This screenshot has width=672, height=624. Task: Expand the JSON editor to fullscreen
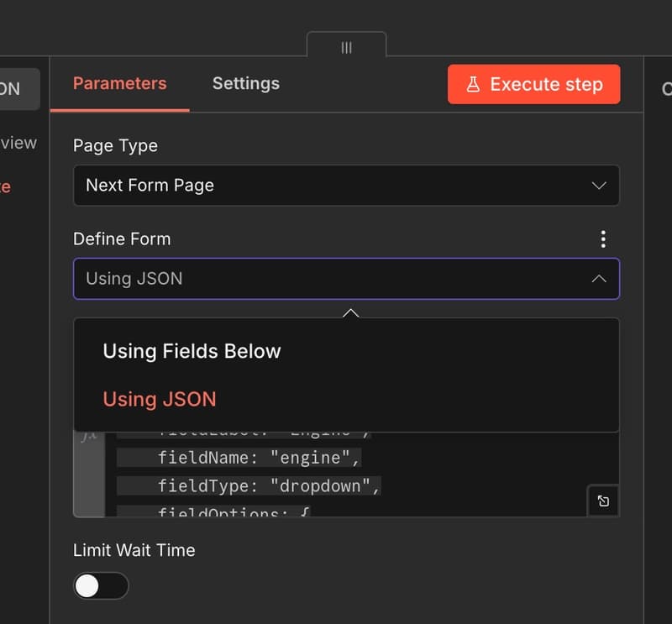pos(603,501)
